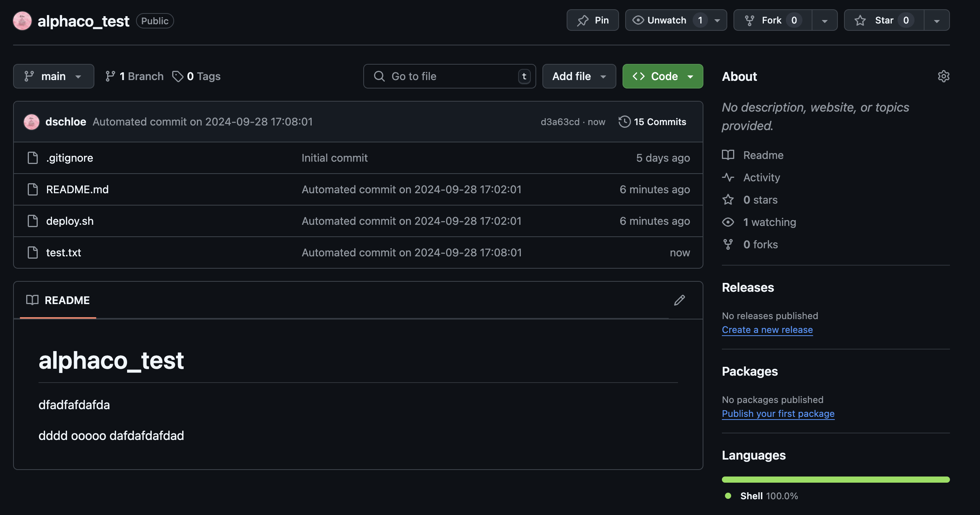Image resolution: width=980 pixels, height=515 pixels.
Task: Click the alphaco_test heading in README
Action: (x=111, y=360)
